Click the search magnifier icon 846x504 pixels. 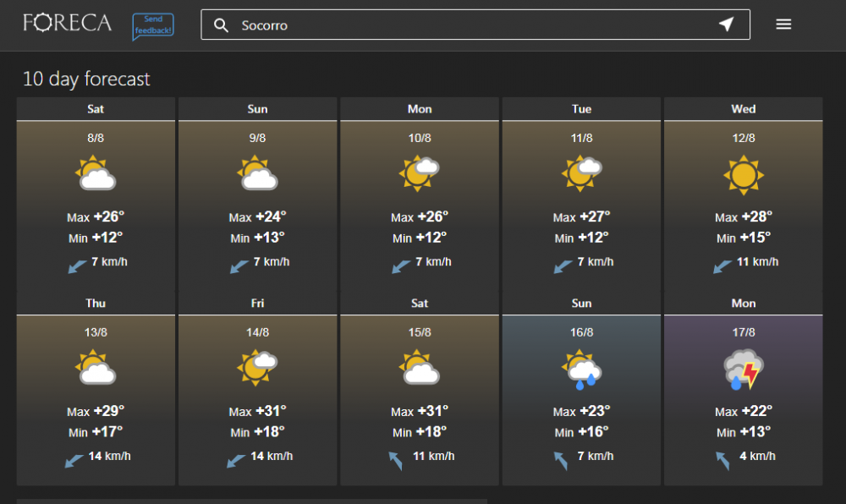click(221, 25)
